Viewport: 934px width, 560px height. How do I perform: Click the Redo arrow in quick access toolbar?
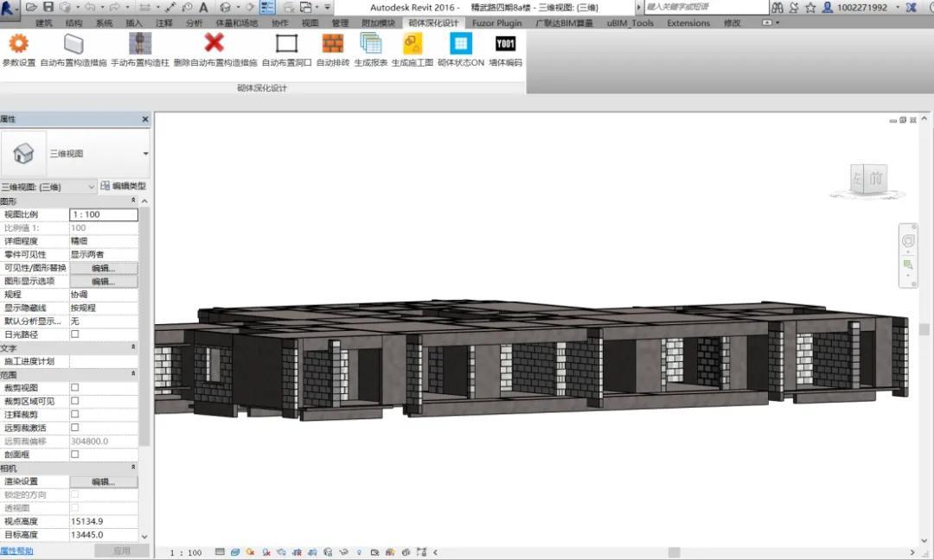pyautogui.click(x=114, y=7)
